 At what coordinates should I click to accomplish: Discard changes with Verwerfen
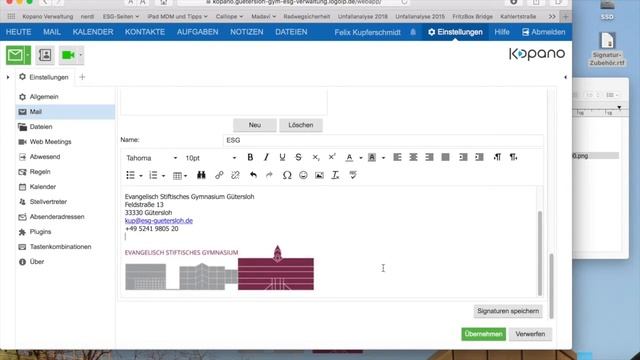click(530, 334)
